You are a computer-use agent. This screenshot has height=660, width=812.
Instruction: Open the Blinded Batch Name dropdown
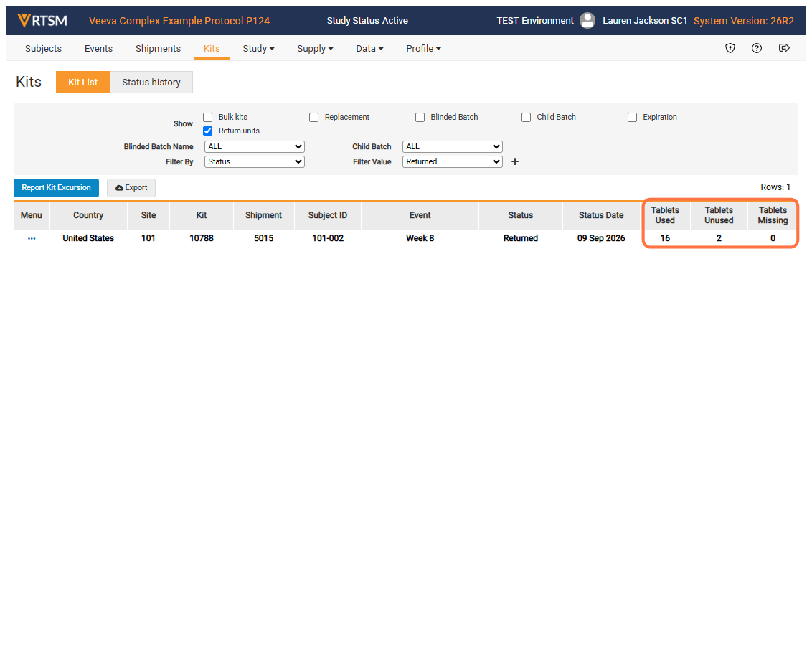pyautogui.click(x=254, y=146)
